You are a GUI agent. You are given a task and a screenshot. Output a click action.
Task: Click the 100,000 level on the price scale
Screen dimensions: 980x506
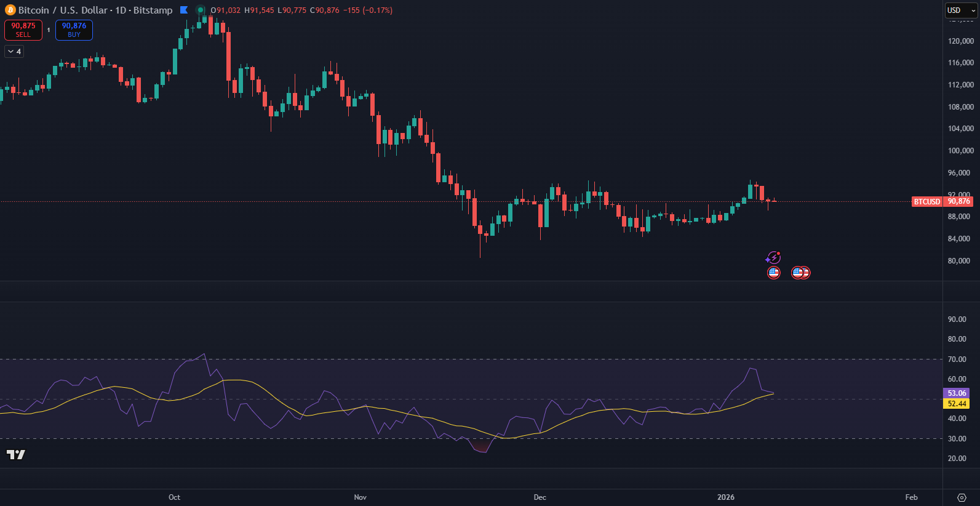point(960,151)
